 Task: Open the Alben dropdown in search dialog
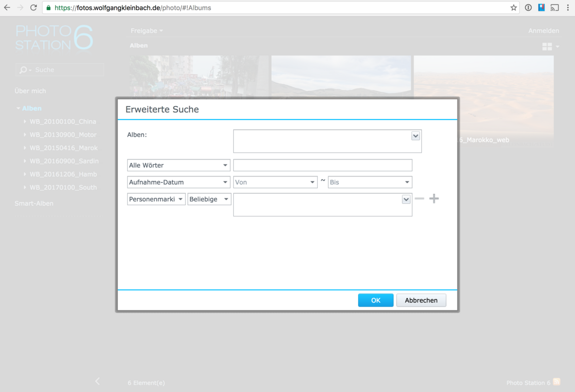coord(415,136)
